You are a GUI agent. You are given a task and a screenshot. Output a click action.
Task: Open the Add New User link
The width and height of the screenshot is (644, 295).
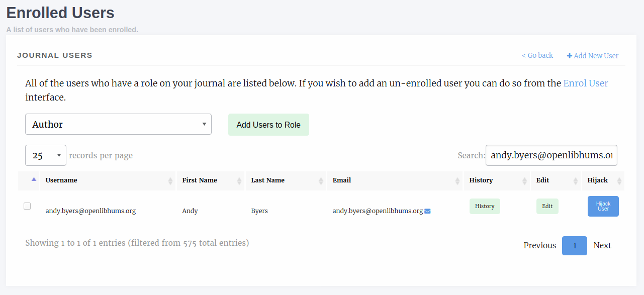pos(593,56)
